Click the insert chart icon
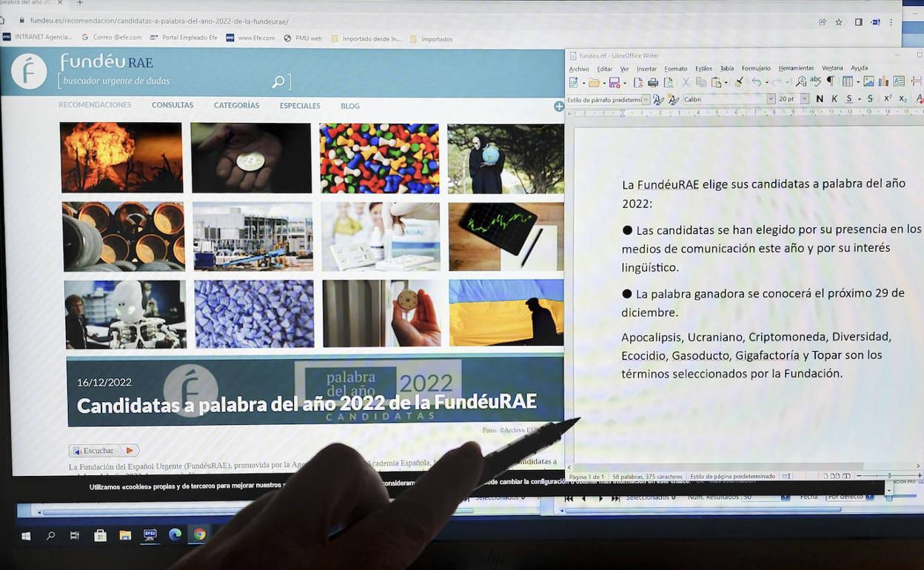 coord(883,81)
